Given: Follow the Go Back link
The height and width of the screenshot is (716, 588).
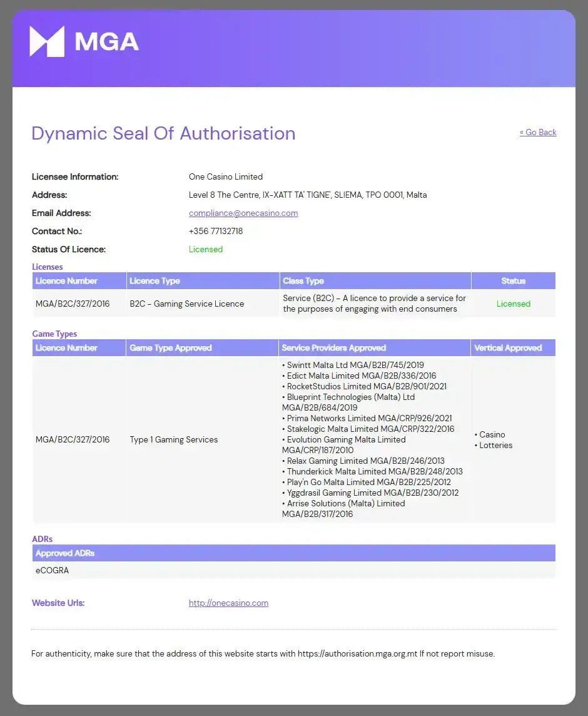Looking at the screenshot, I should (x=538, y=133).
